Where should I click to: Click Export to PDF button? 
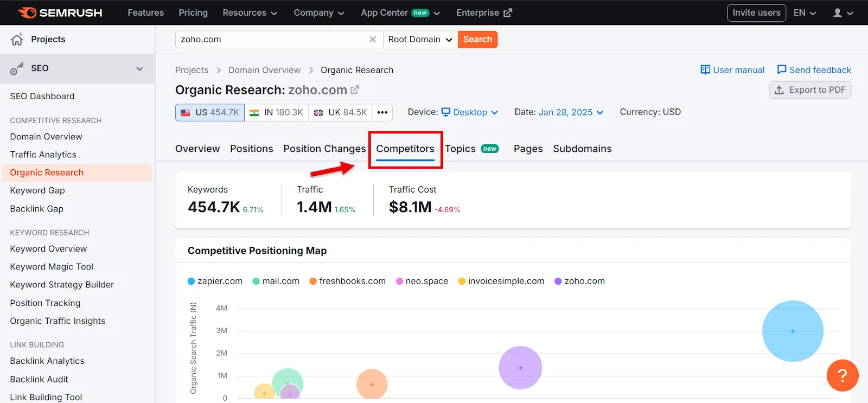tap(810, 90)
